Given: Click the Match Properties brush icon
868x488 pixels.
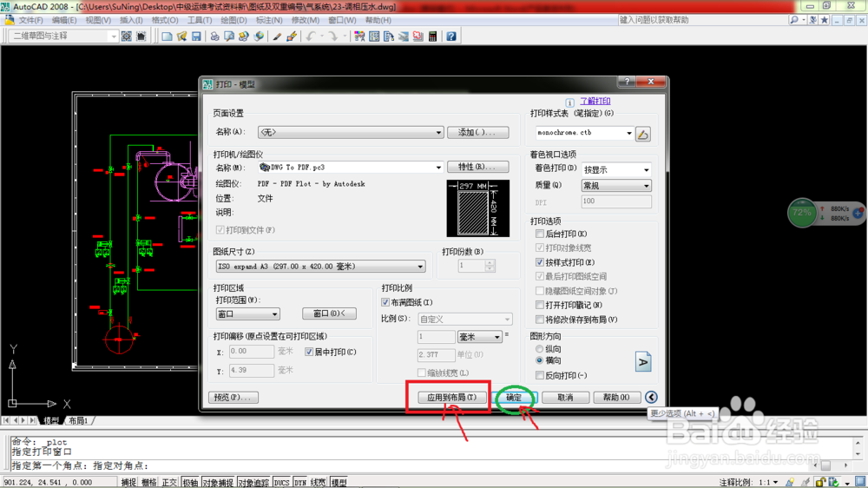Looking at the screenshot, I should coord(277,36).
